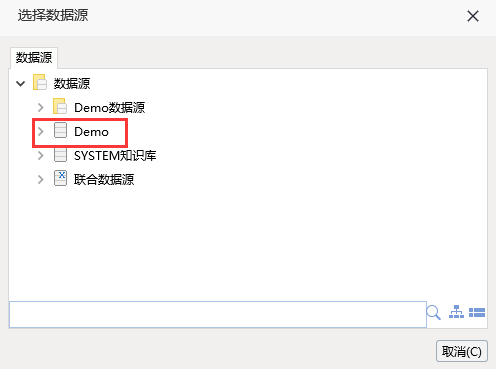Expand the SYSTEM知识库 node
The image size is (496, 369).
pyautogui.click(x=41, y=155)
